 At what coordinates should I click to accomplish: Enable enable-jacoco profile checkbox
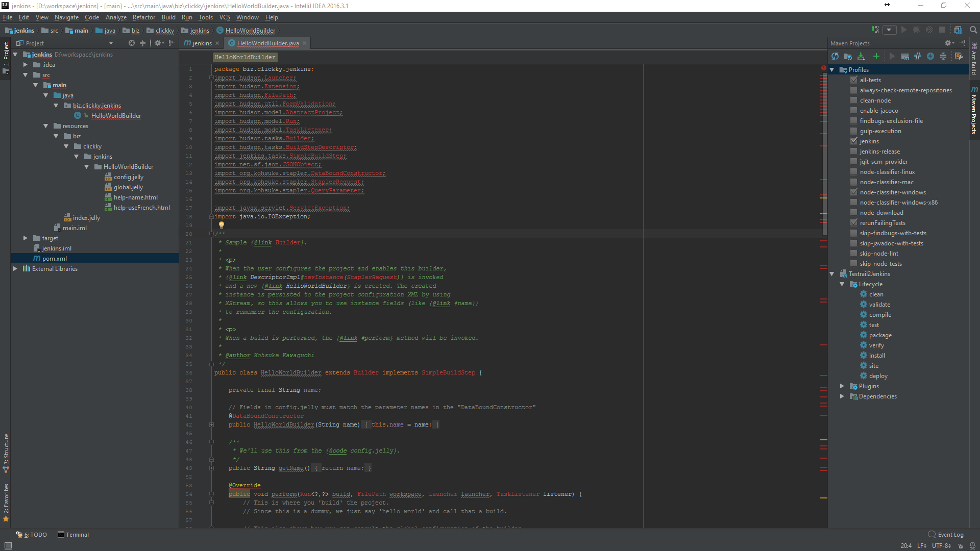pyautogui.click(x=854, y=111)
